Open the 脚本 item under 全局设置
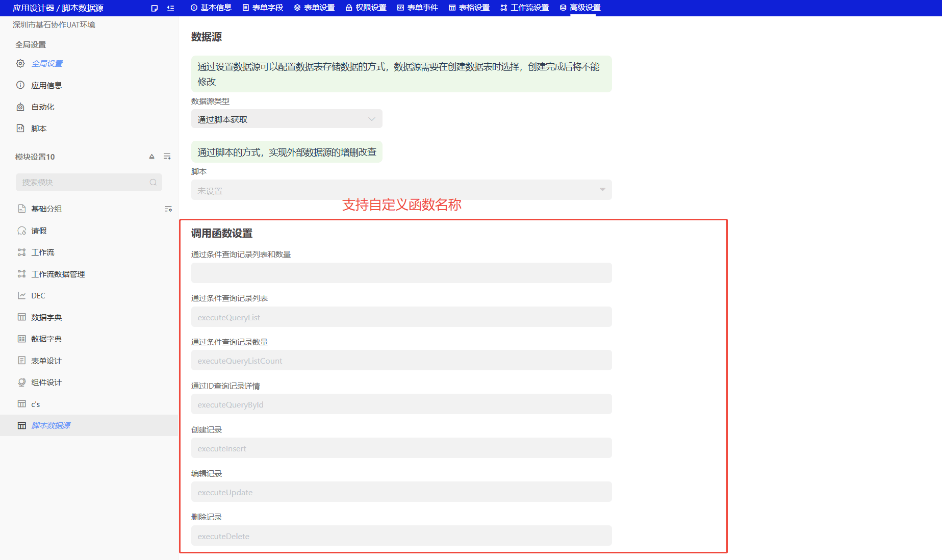This screenshot has height=560, width=942. point(39,129)
